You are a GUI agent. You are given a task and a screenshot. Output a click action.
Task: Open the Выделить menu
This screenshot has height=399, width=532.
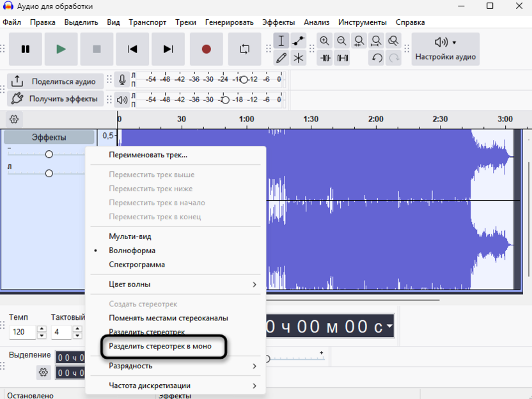pyautogui.click(x=81, y=22)
